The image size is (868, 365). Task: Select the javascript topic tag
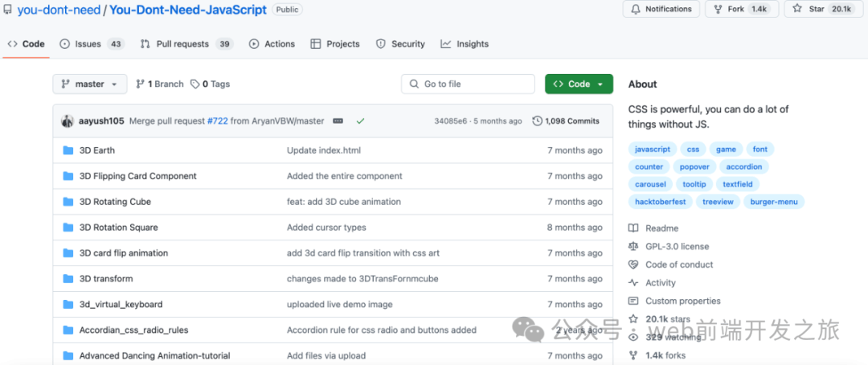click(x=652, y=149)
